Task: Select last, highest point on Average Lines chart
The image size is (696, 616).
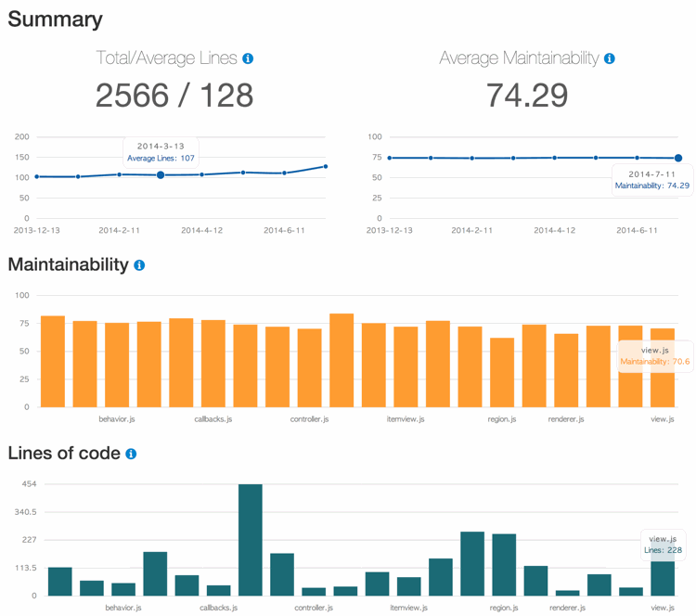Action: 326,166
